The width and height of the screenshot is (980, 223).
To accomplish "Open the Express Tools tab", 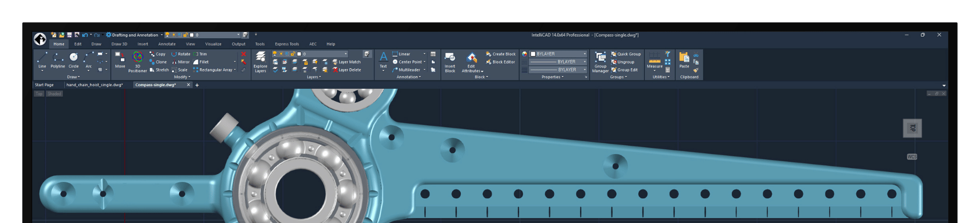I will click(287, 44).
